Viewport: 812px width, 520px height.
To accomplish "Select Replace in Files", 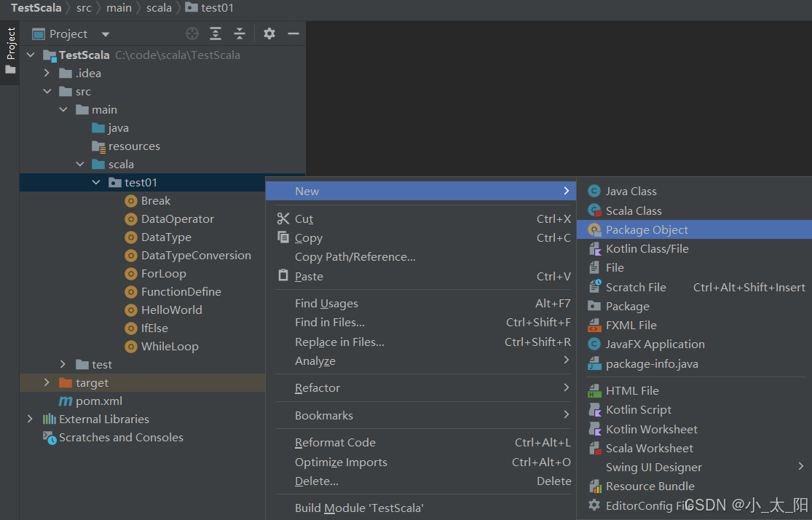I will (420, 342).
